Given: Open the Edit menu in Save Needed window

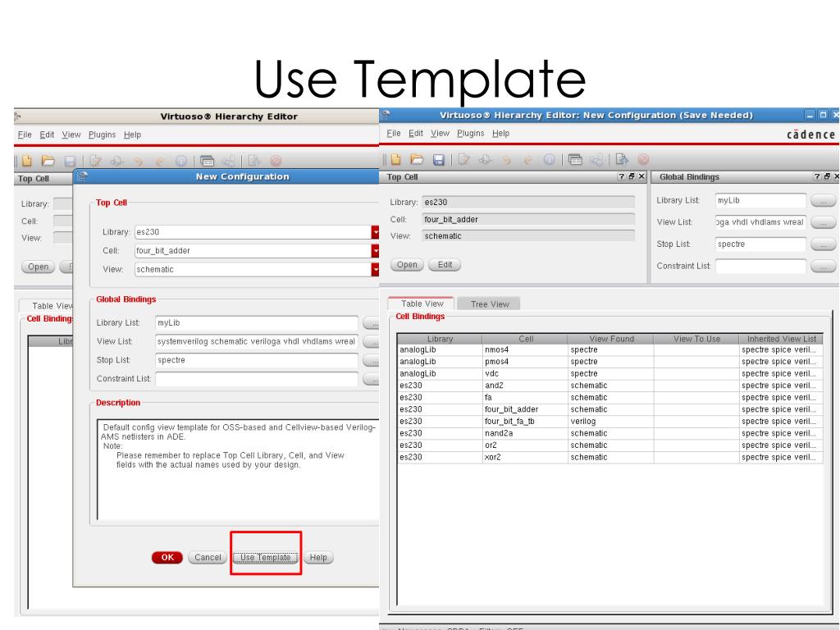Looking at the screenshot, I should pyautogui.click(x=416, y=134).
